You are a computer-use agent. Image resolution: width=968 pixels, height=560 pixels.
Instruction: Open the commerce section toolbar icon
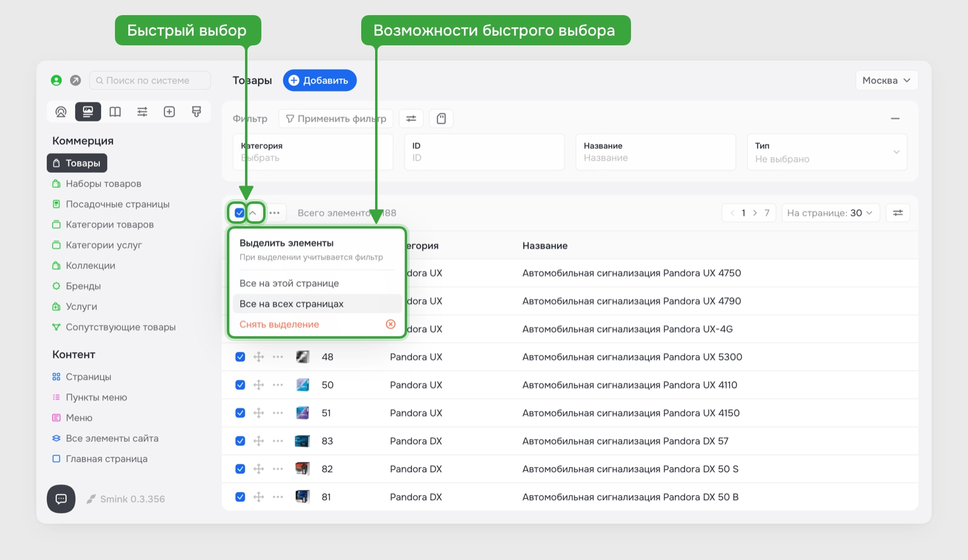click(88, 112)
